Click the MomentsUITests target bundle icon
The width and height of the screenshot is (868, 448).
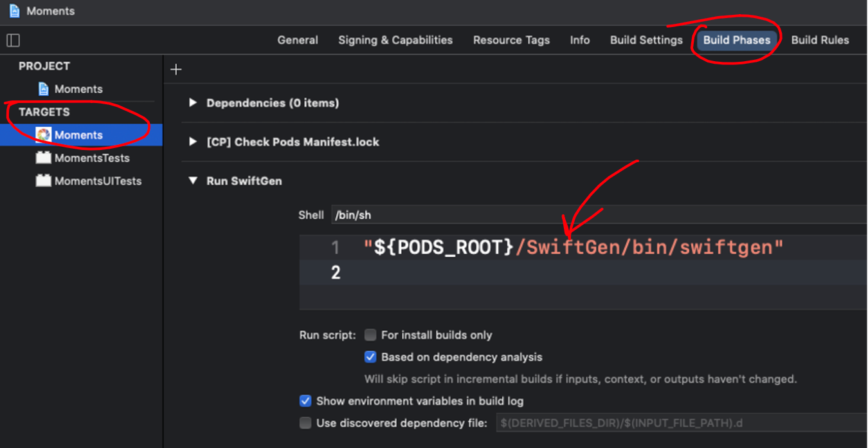[x=44, y=181]
